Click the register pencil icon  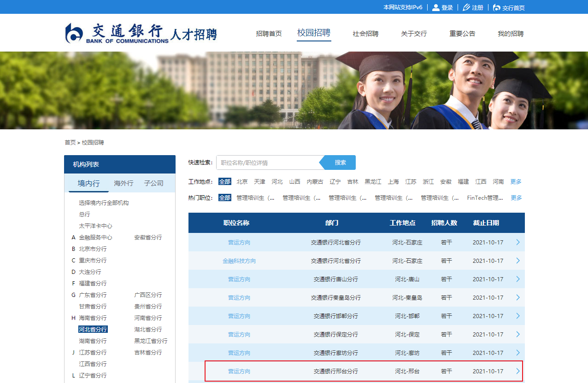tap(466, 7)
